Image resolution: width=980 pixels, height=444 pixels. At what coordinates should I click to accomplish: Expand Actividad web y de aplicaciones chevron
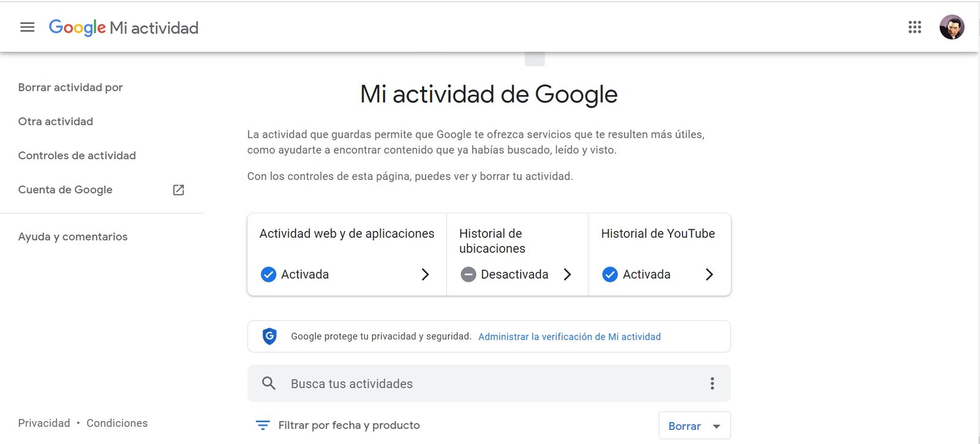point(425,274)
